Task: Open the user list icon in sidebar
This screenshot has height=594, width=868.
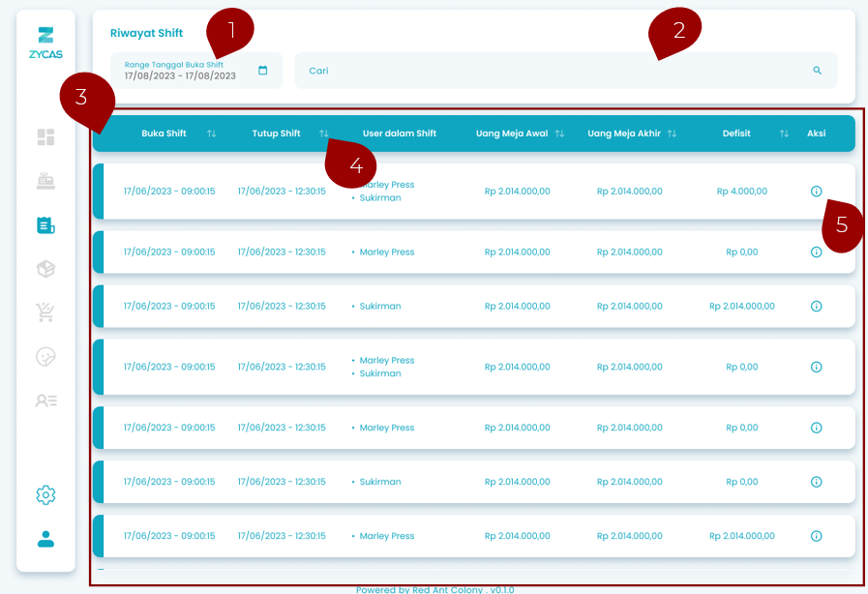Action: [45, 401]
